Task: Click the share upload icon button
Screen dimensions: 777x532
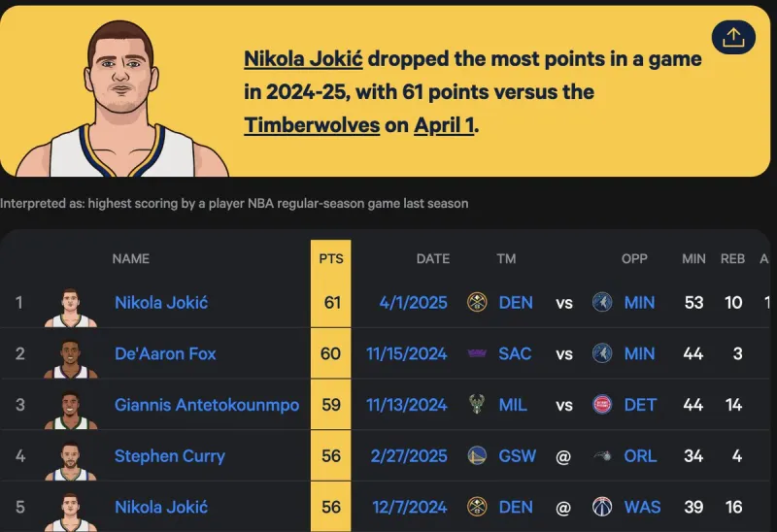Action: (x=733, y=37)
